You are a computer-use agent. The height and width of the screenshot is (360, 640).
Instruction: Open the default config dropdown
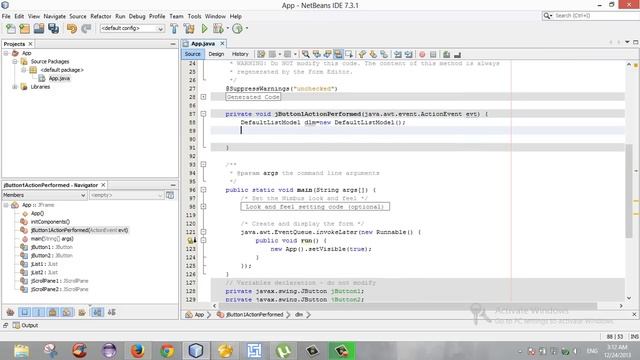pyautogui.click(x=132, y=29)
